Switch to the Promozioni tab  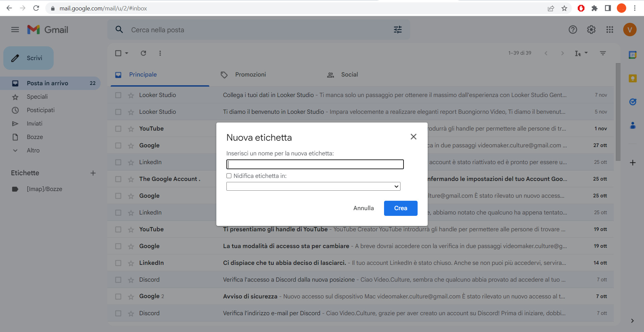[251, 75]
